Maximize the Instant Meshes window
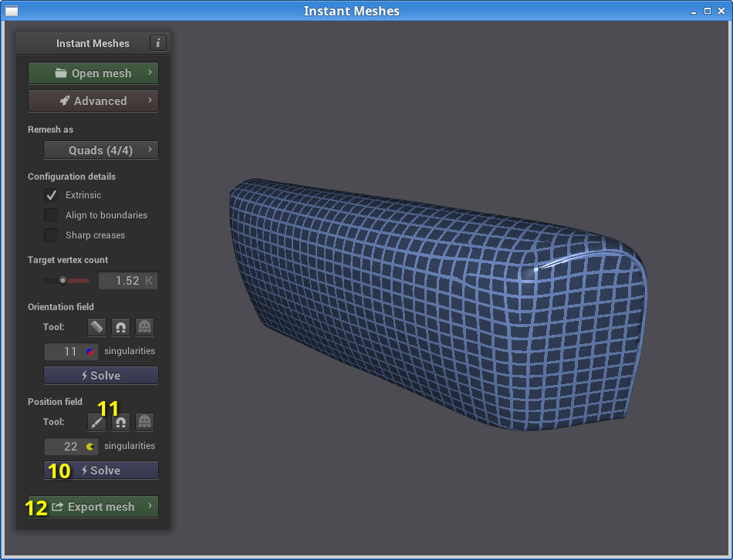Screen dimensions: 733x560 pyautogui.click(x=708, y=11)
